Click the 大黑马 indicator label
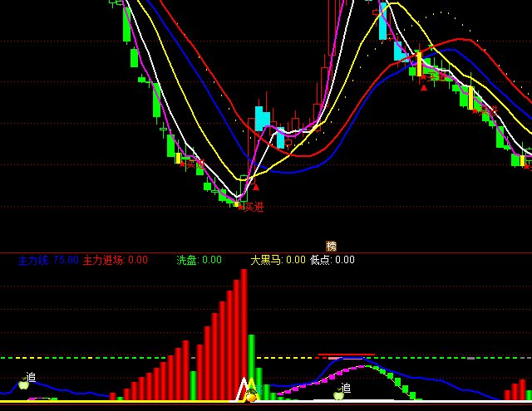Viewport: 532px width, 411px height. [267, 260]
